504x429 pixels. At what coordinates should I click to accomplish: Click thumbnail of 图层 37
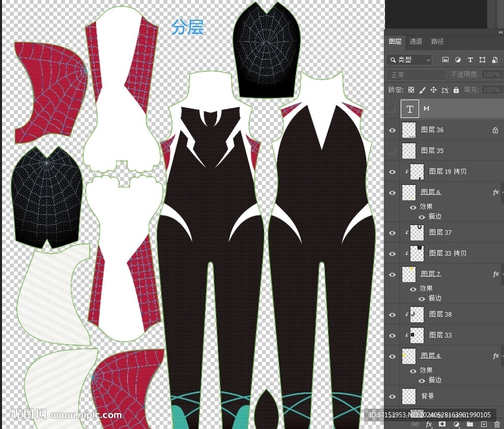point(417,233)
